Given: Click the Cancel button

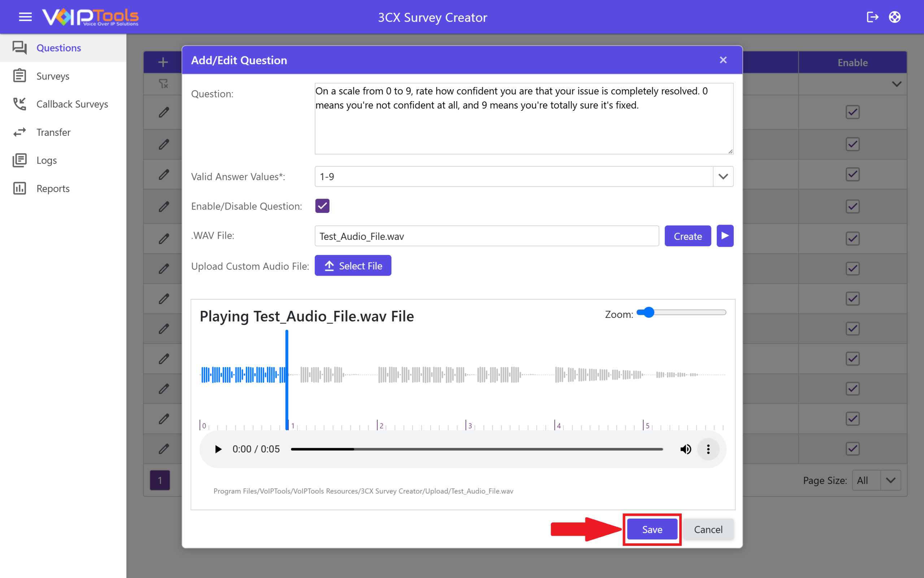Looking at the screenshot, I should click(x=708, y=530).
